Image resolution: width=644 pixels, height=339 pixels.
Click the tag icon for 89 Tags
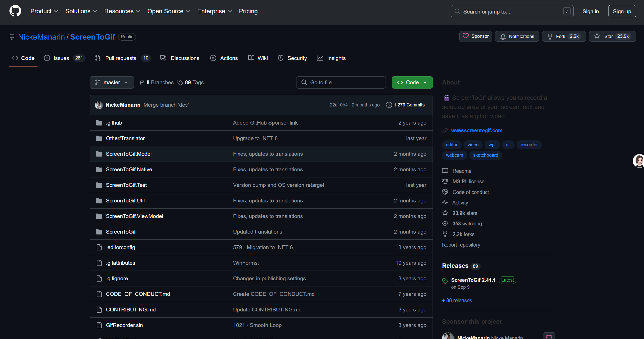click(181, 82)
